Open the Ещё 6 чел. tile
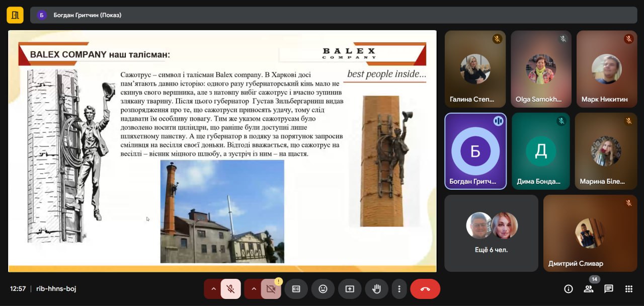This screenshot has height=306, width=644. [491, 233]
